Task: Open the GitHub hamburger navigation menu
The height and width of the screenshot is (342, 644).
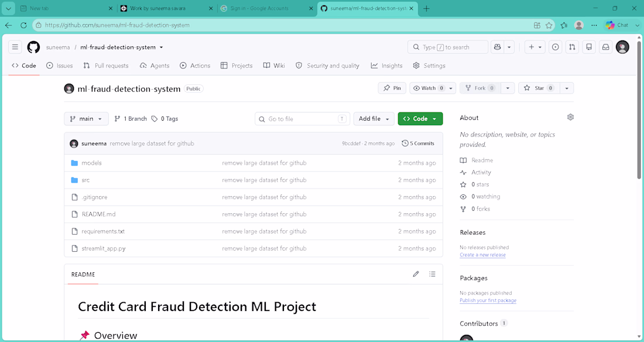Action: (x=15, y=47)
